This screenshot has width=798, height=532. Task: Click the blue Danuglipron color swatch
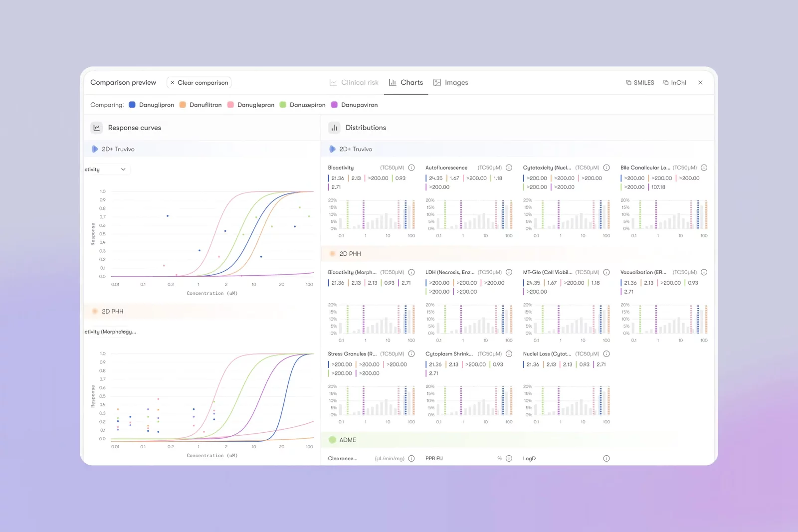[x=132, y=105]
